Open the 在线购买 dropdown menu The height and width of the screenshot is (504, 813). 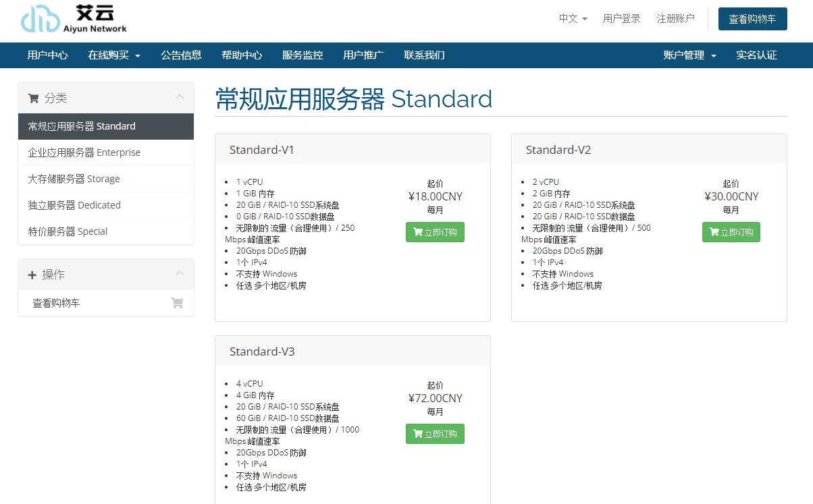114,55
